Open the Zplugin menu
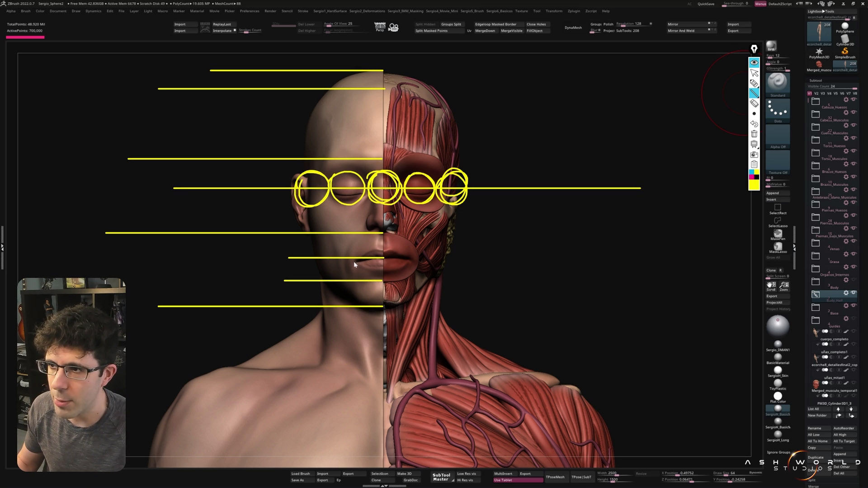This screenshot has width=868, height=488. tap(574, 11)
